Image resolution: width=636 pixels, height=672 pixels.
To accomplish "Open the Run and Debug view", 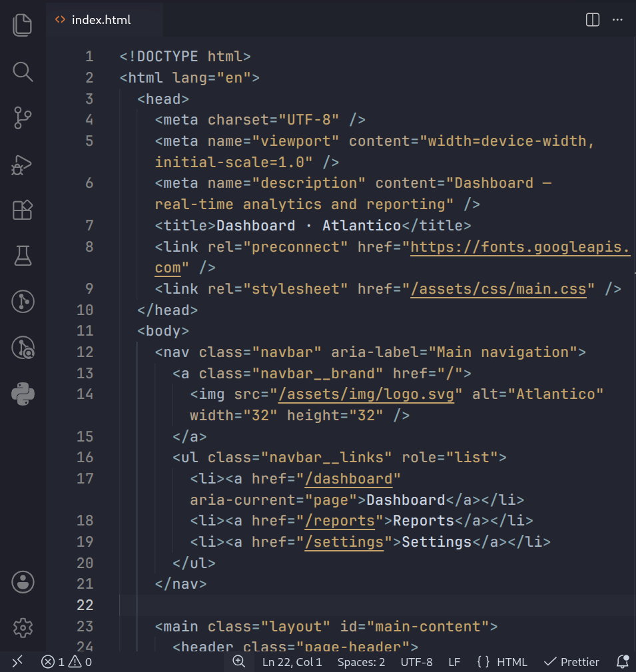I will (x=22, y=165).
